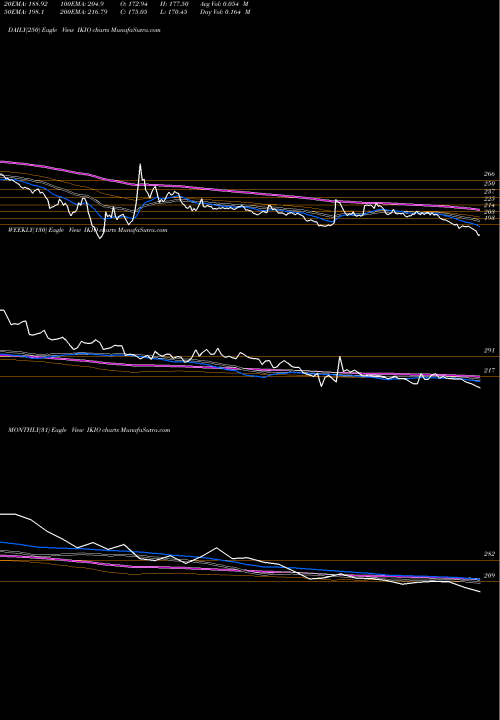Click the Avg Vol: 0.054 M text
Image resolution: width=500 pixels, height=720 pixels.
click(224, 4)
